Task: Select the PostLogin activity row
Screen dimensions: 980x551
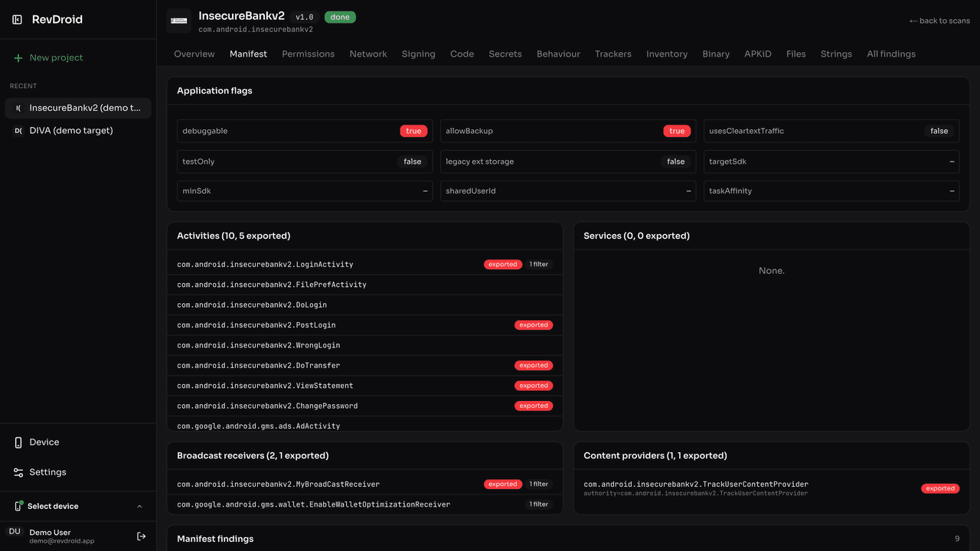Action: [365, 325]
